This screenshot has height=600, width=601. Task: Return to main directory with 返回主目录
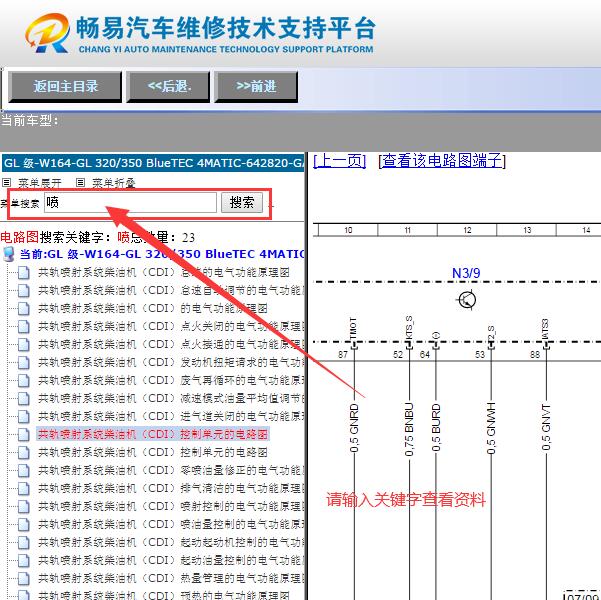coord(65,87)
